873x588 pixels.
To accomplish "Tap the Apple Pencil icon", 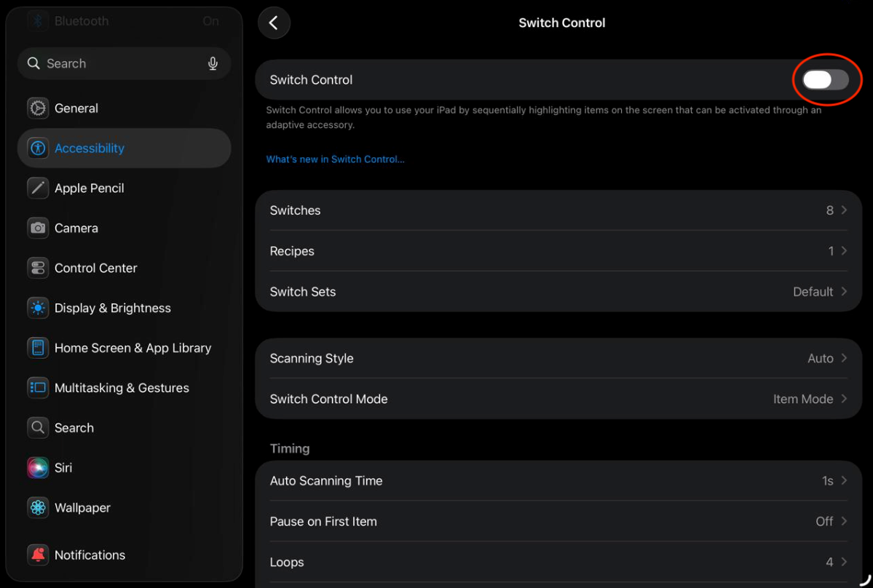I will point(38,188).
